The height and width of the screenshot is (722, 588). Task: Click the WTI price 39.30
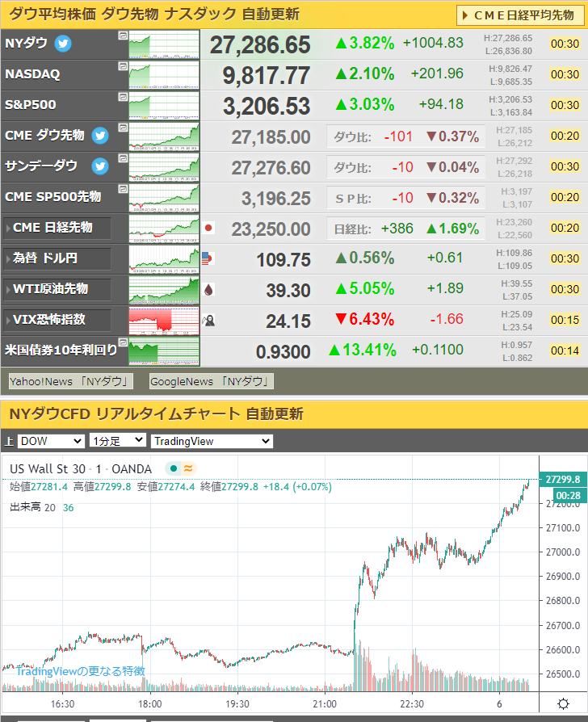click(x=288, y=291)
